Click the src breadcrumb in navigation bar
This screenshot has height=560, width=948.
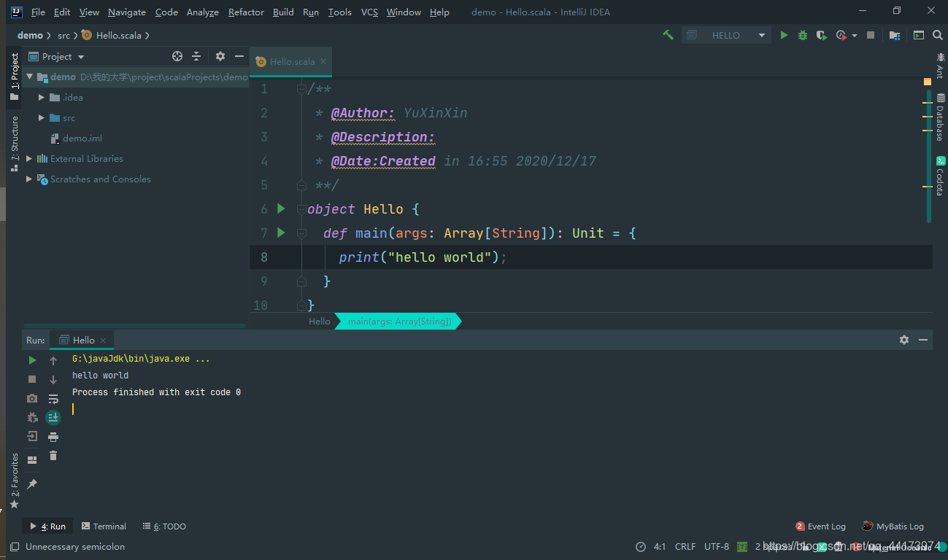pos(64,35)
